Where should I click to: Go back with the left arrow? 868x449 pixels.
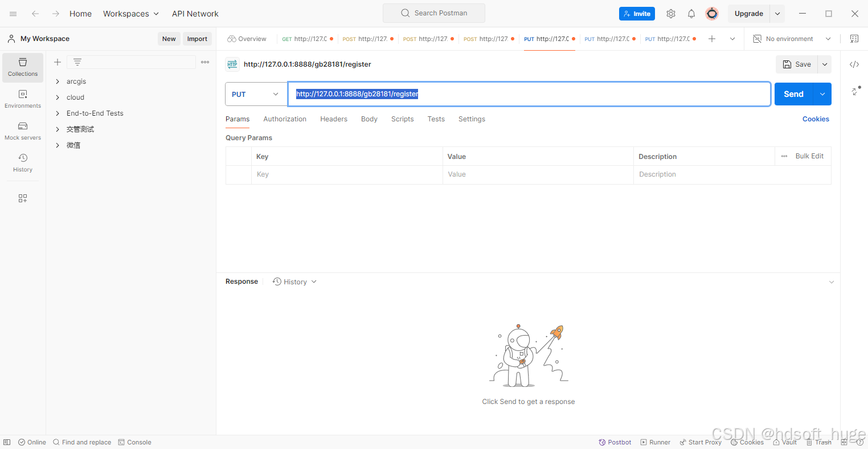35,14
